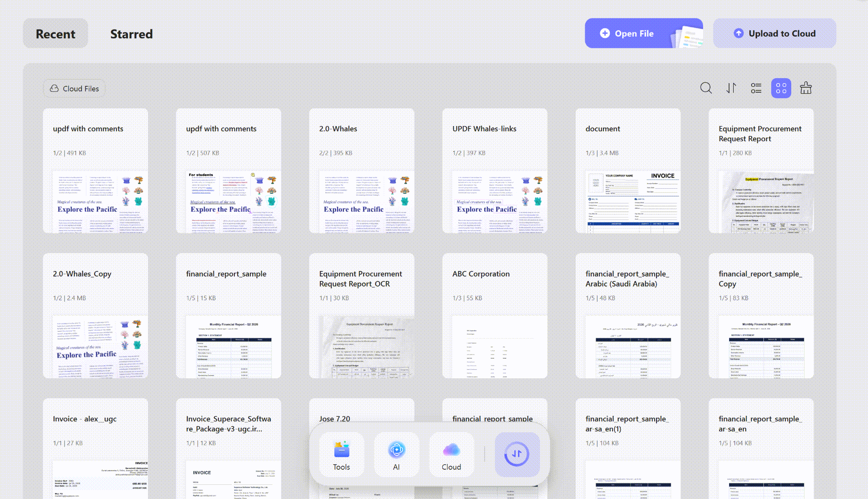Search the recent files list
Image resolution: width=868 pixels, height=499 pixels.
tap(706, 88)
